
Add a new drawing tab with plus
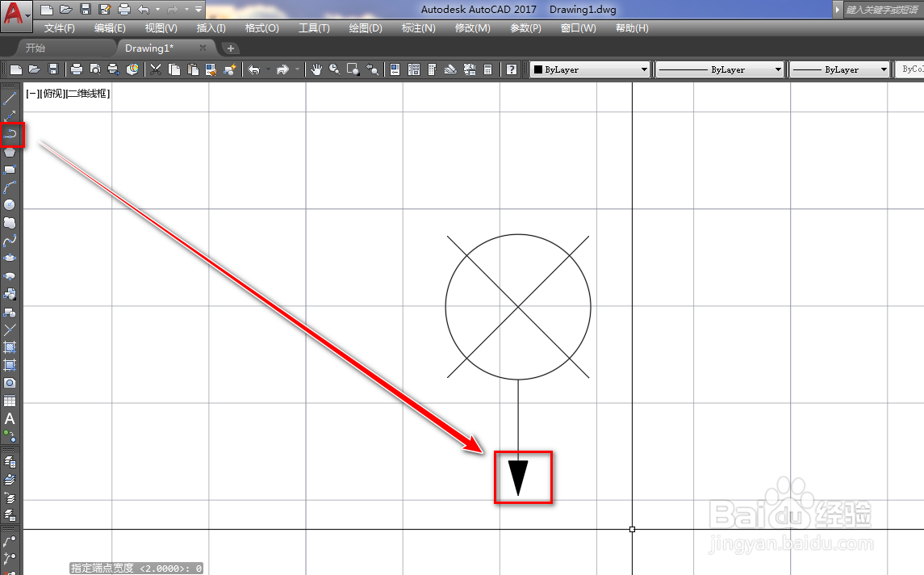[x=231, y=48]
